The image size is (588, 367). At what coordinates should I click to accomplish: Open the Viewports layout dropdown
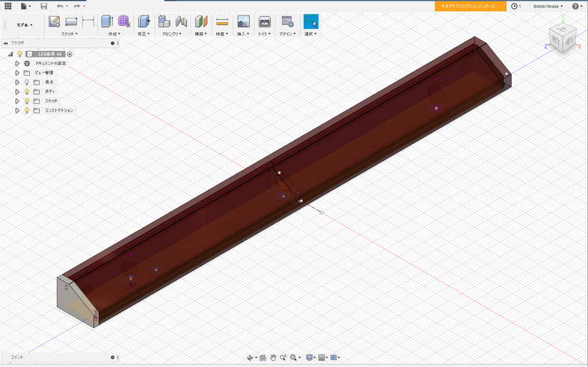pyautogui.click(x=335, y=358)
